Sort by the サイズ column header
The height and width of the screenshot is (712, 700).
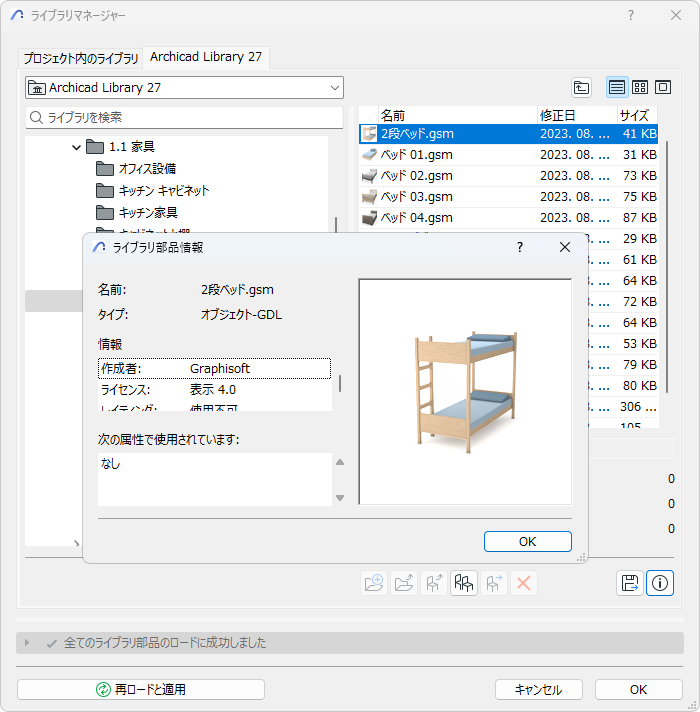click(637, 115)
